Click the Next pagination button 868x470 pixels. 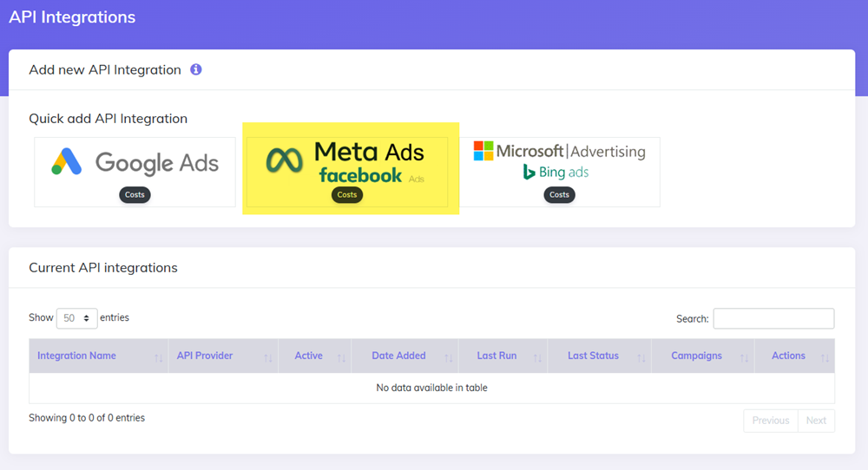[x=816, y=421]
